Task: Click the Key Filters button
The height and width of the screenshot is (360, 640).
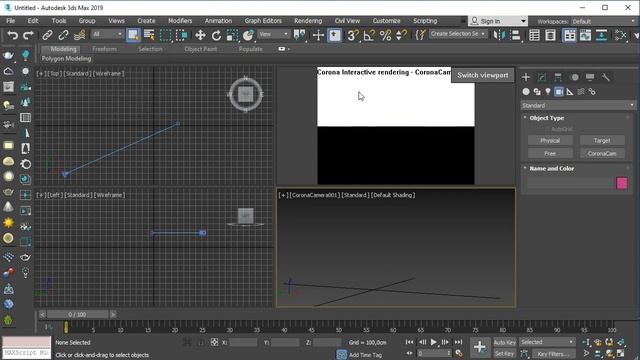Action: point(553,354)
